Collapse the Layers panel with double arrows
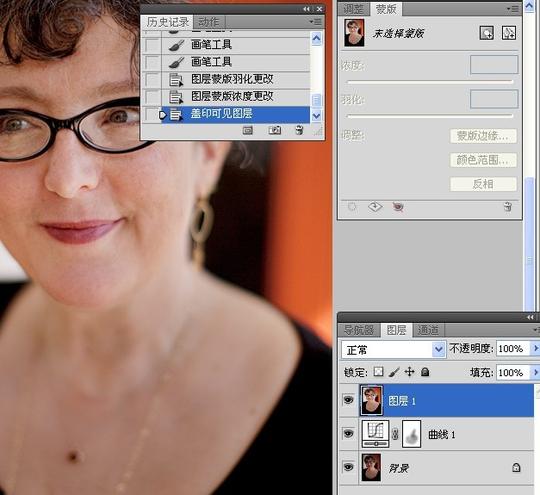 pyautogui.click(x=530, y=317)
